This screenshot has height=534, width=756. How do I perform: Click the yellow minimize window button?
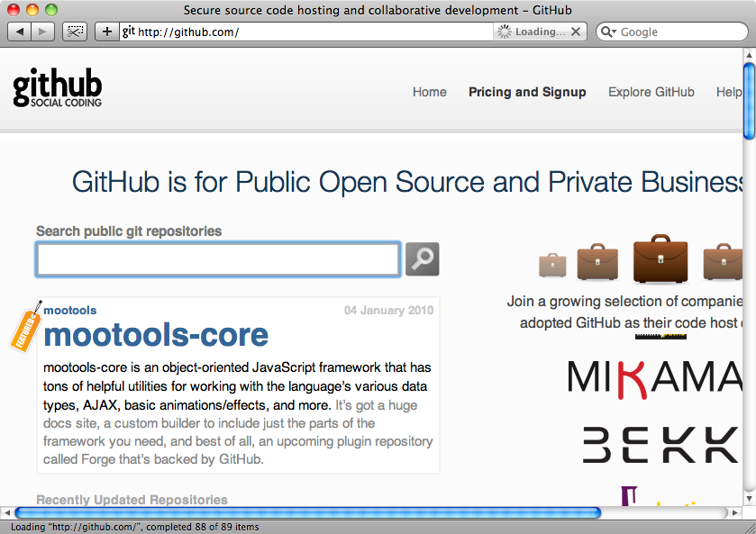coord(32,10)
